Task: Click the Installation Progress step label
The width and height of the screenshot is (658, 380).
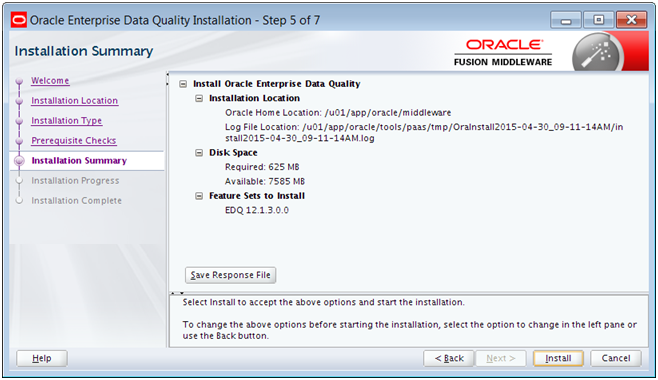Action: point(75,181)
